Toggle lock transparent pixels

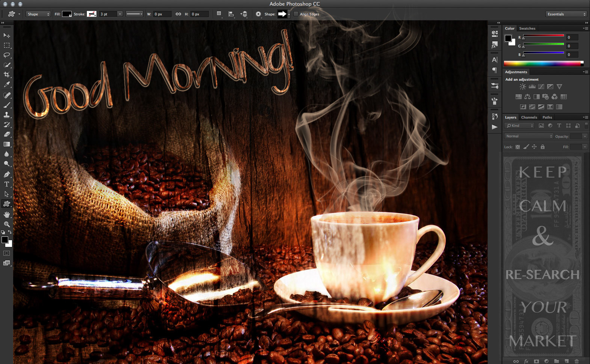(518, 147)
